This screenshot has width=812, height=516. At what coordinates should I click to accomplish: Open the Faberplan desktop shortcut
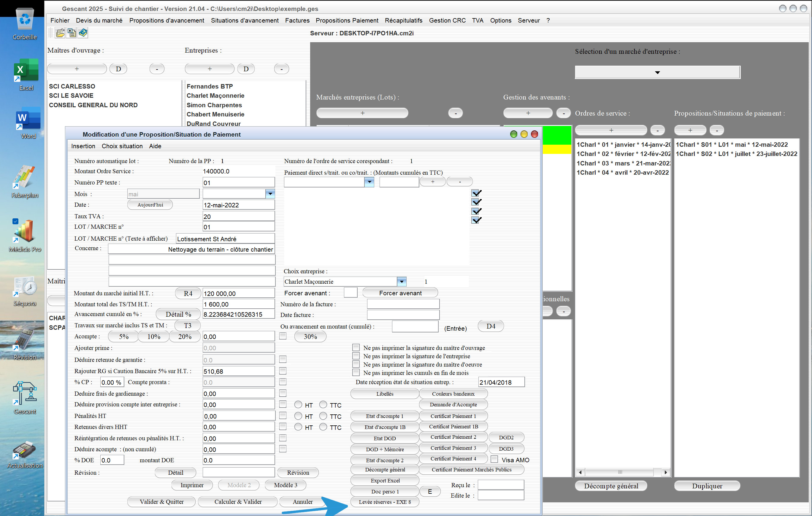click(25, 182)
